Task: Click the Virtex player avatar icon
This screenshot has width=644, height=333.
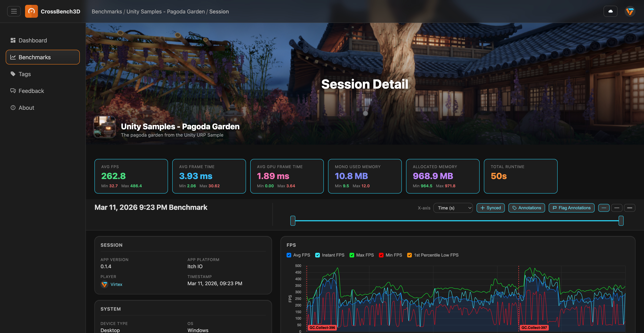Action: (x=104, y=284)
